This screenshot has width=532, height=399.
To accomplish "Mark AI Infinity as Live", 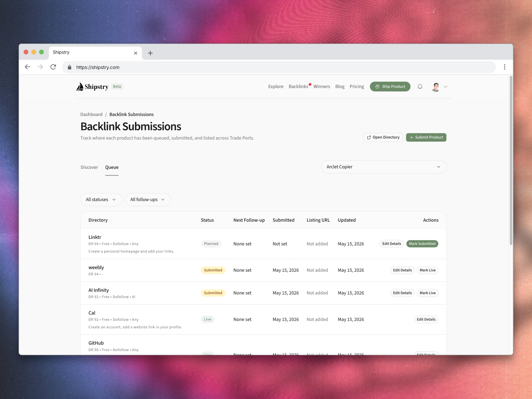I will (428, 293).
